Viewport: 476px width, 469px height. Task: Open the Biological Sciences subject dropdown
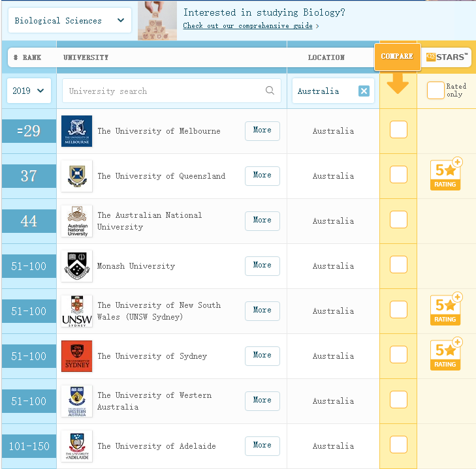click(70, 20)
